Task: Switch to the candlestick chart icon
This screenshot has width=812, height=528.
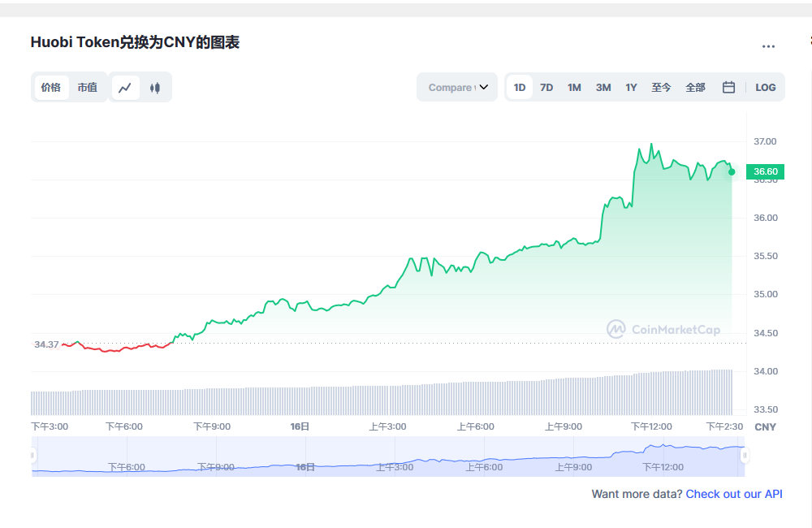Action: (x=155, y=88)
